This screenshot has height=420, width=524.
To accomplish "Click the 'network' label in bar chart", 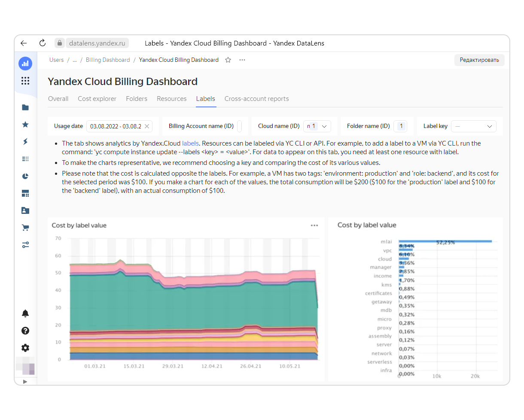I will click(382, 353).
